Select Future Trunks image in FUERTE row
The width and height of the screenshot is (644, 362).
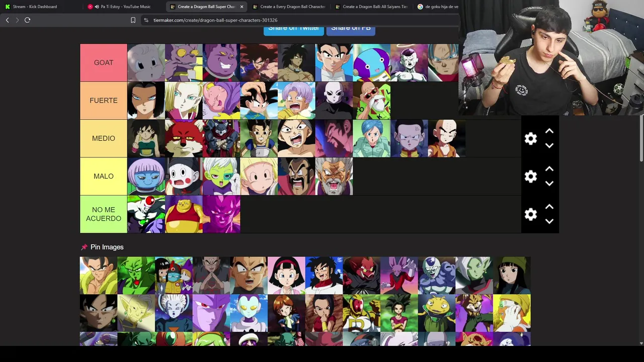[x=296, y=101]
